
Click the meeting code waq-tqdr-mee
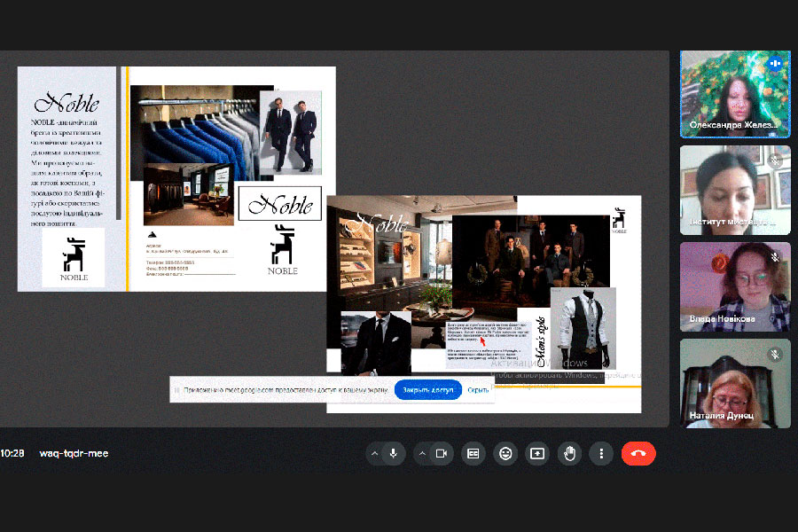pyautogui.click(x=74, y=453)
